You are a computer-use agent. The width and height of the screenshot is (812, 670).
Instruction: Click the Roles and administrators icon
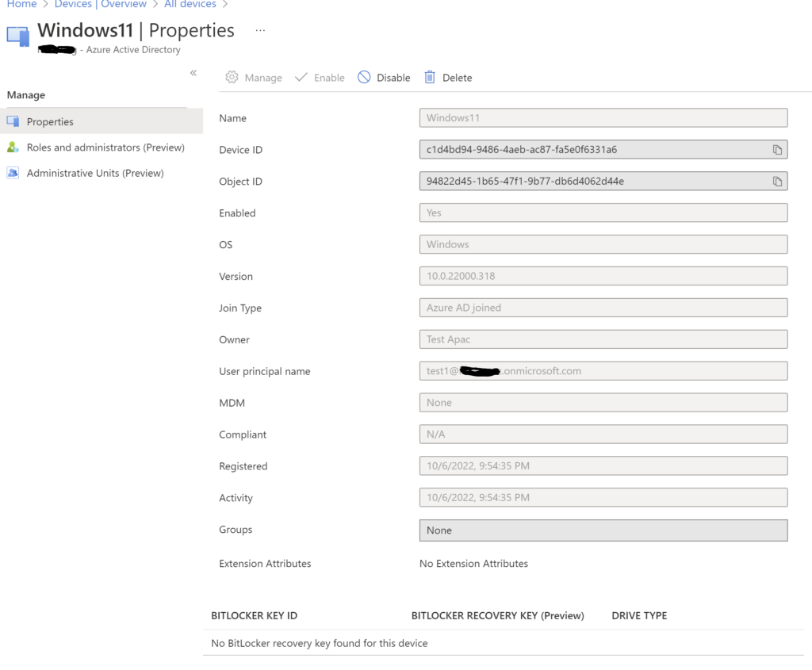(13, 147)
